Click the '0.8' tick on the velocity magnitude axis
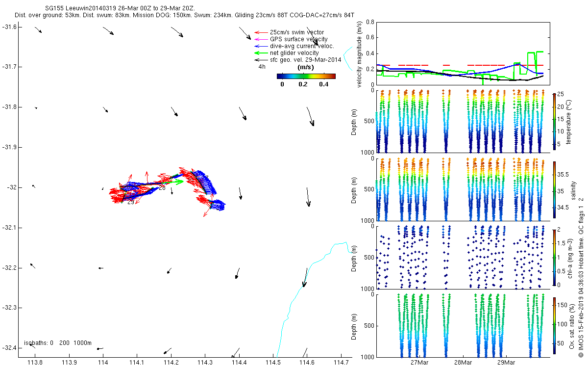 [369, 22]
